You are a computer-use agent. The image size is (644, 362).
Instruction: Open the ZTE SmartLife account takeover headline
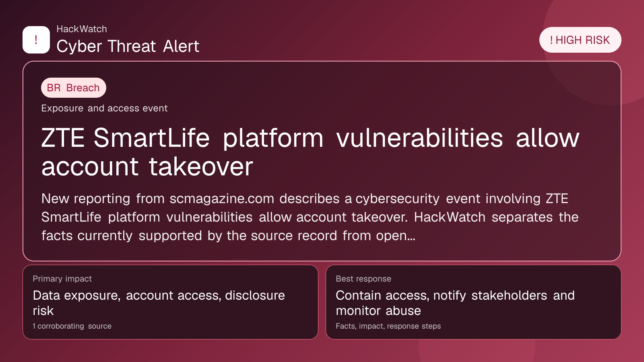tap(310, 152)
